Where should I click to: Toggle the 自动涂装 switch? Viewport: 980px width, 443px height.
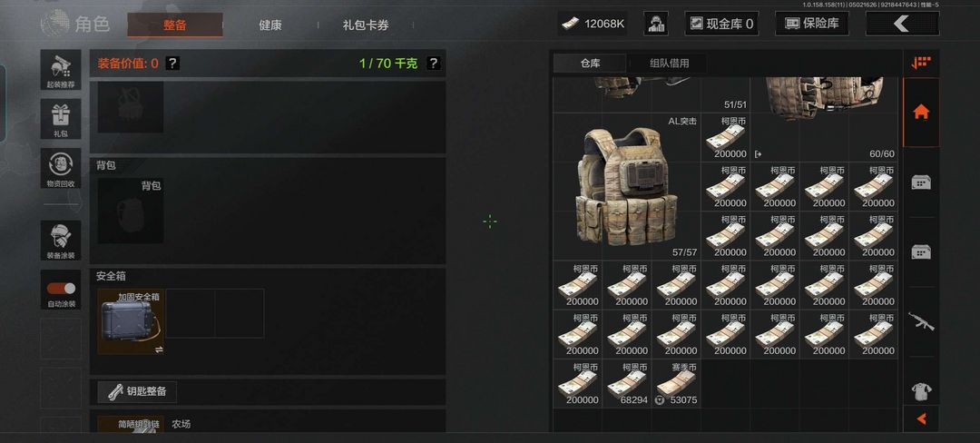pos(61,289)
